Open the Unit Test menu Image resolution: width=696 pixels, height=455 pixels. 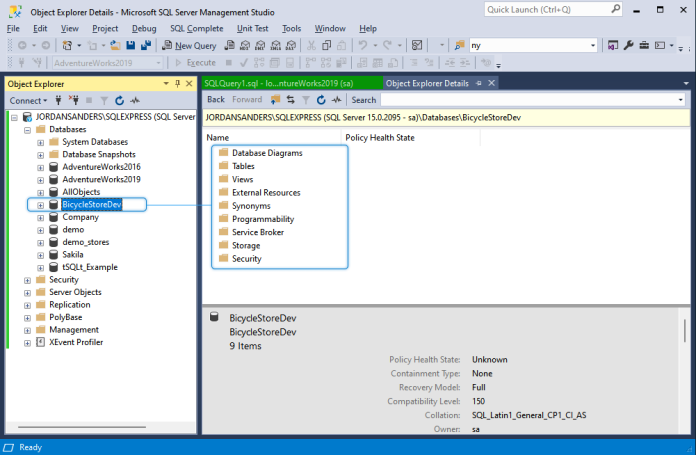pyautogui.click(x=253, y=28)
